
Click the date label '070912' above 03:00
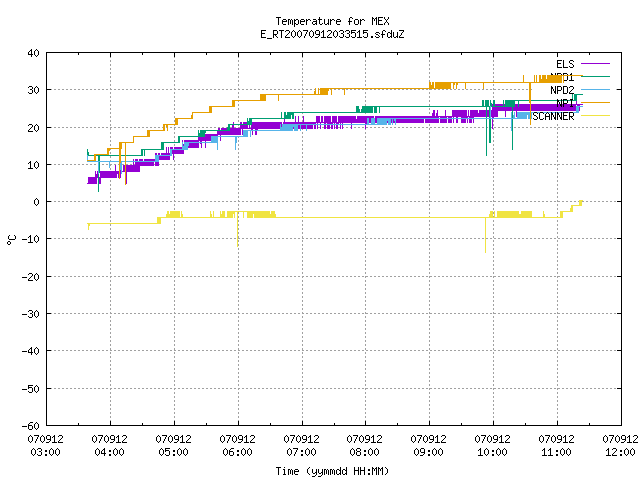pyautogui.click(x=46, y=439)
